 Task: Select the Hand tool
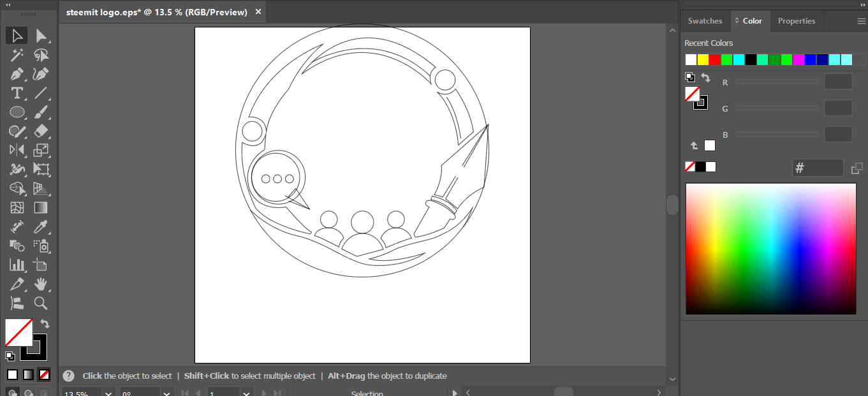coord(41,284)
